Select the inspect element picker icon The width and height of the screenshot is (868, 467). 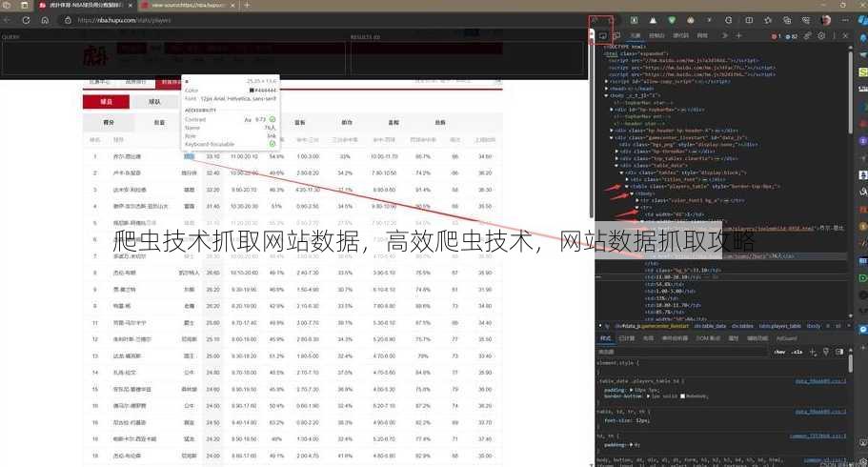click(x=602, y=35)
